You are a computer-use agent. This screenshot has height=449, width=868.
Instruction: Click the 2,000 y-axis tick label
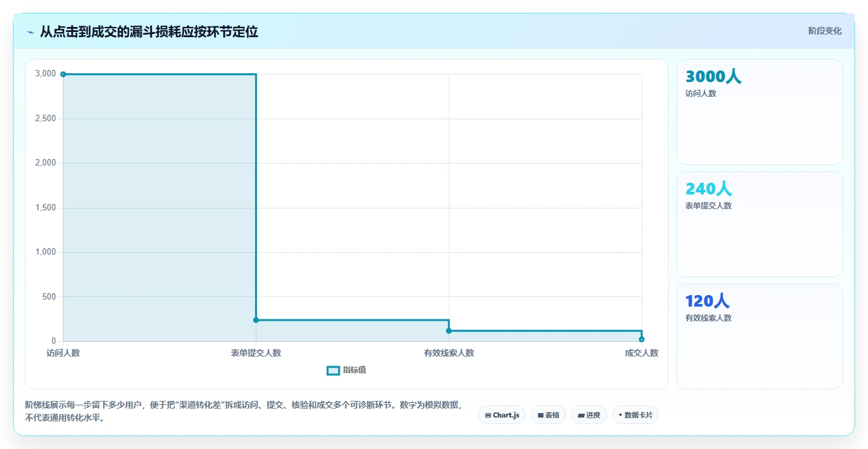tap(46, 163)
